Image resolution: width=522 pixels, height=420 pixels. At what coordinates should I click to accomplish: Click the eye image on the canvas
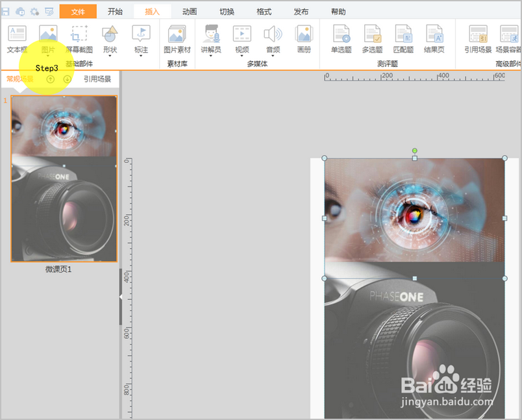(414, 210)
